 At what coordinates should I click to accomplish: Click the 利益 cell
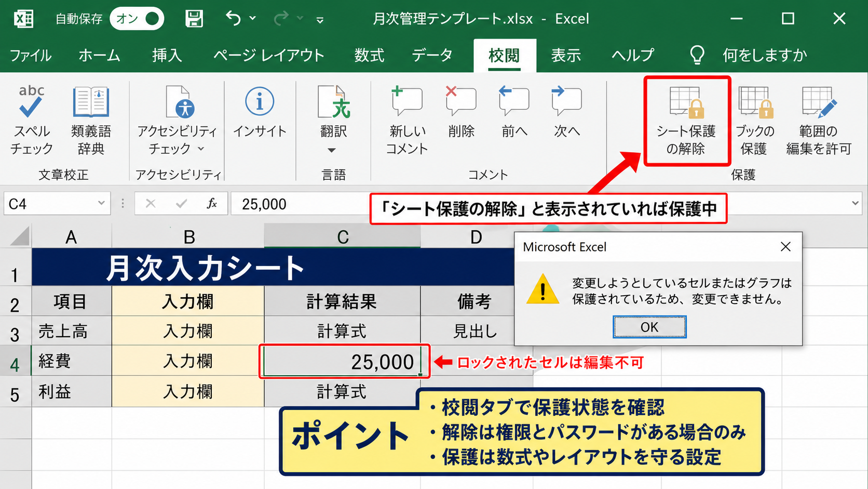(72, 392)
